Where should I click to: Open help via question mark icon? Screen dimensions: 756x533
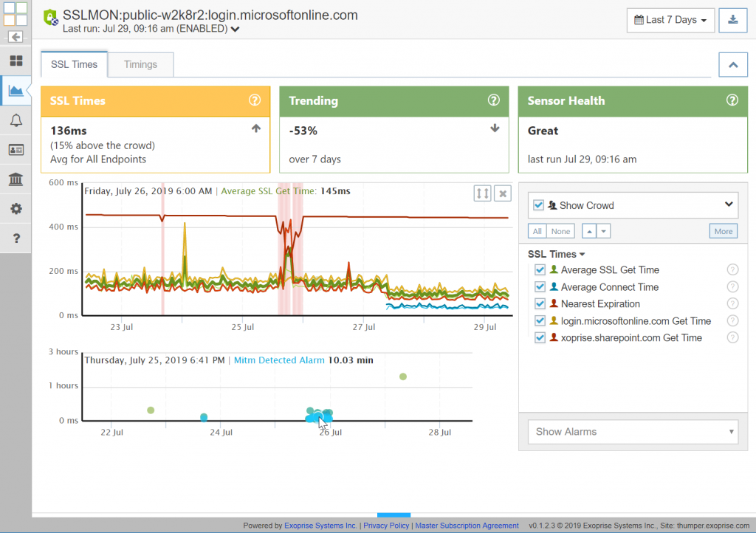16,238
